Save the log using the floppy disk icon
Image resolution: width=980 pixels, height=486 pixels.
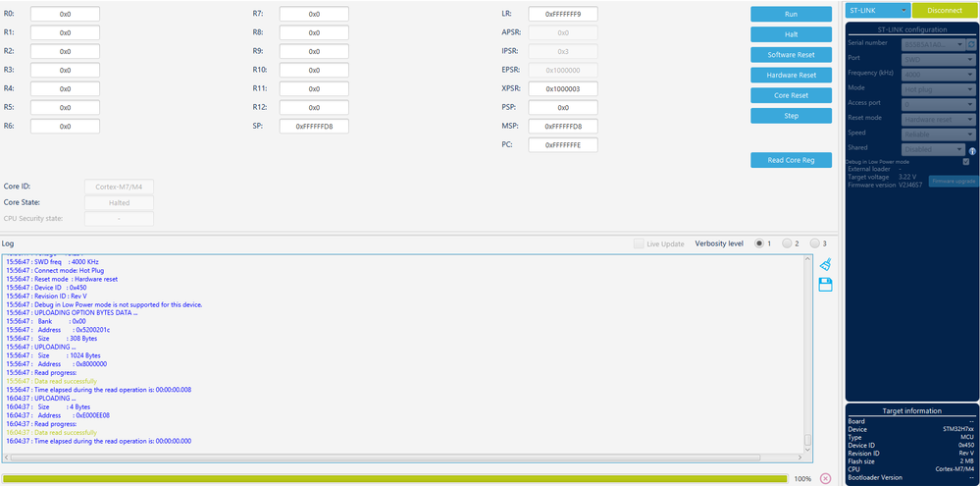pyautogui.click(x=825, y=286)
